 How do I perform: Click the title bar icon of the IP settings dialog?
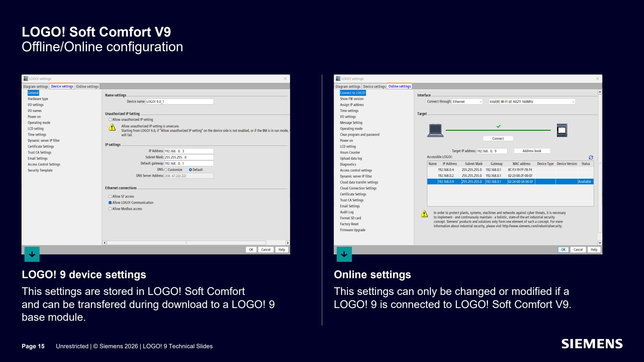(x=26, y=79)
